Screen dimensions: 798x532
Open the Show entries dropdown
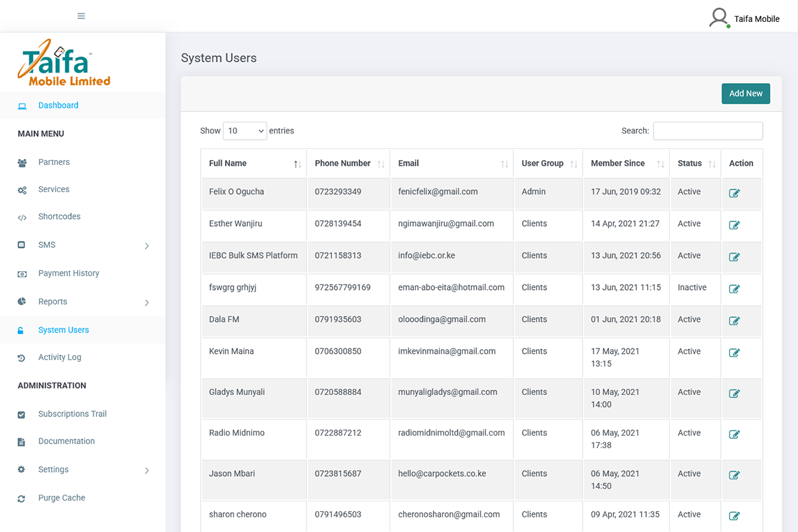[x=245, y=131]
